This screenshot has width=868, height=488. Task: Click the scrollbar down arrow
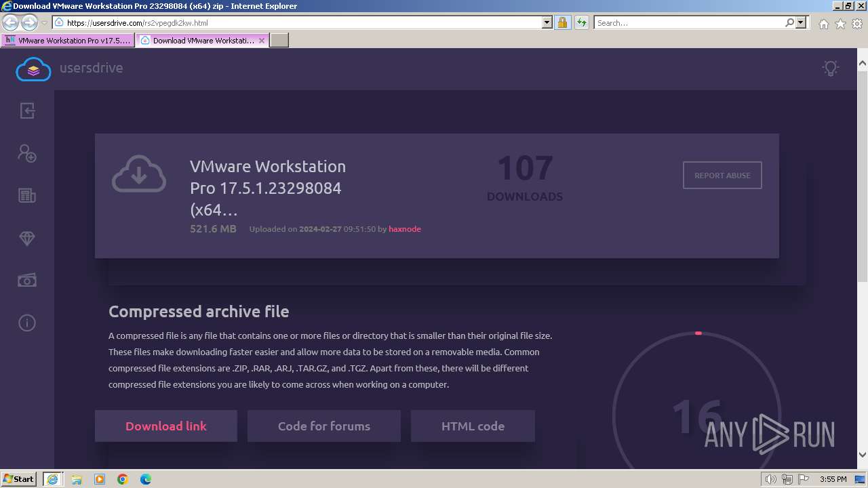[x=863, y=455]
